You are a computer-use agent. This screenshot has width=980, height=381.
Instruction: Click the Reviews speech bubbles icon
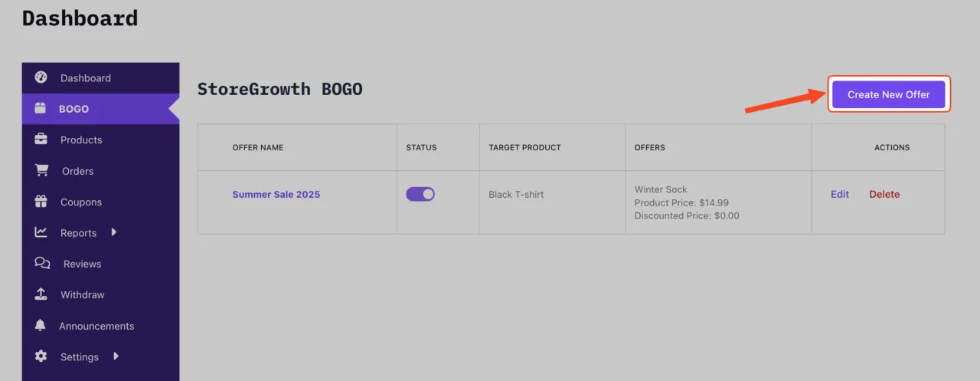tap(43, 264)
